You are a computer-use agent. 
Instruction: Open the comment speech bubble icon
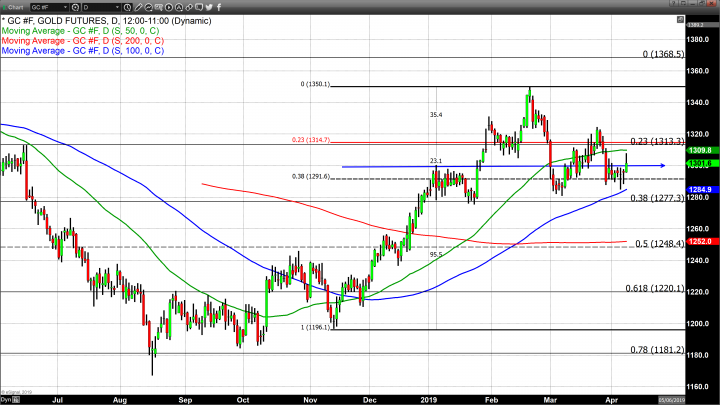199,7
